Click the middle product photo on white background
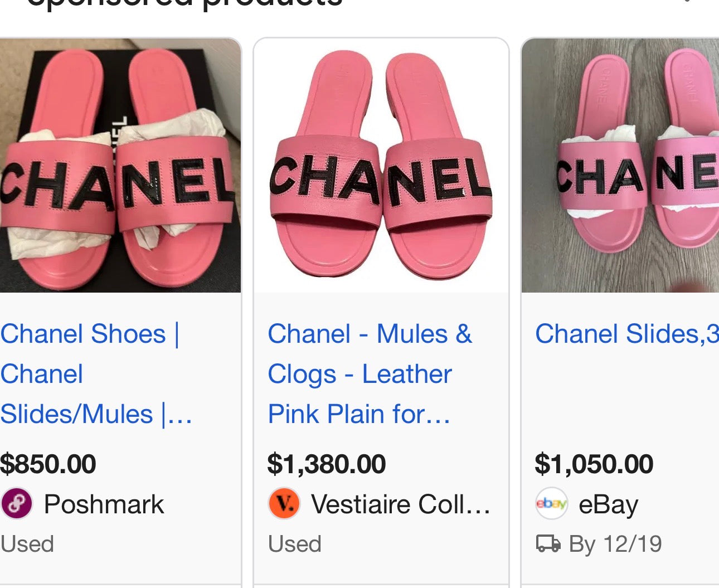The width and height of the screenshot is (719, 588). [x=382, y=164]
